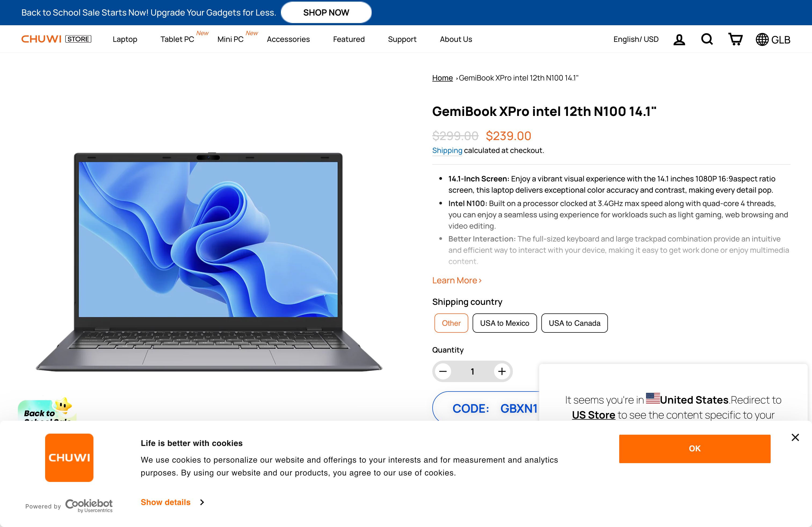Viewport: 812px width, 527px height.
Task: Click the search magnifier icon
Action: pyautogui.click(x=707, y=39)
